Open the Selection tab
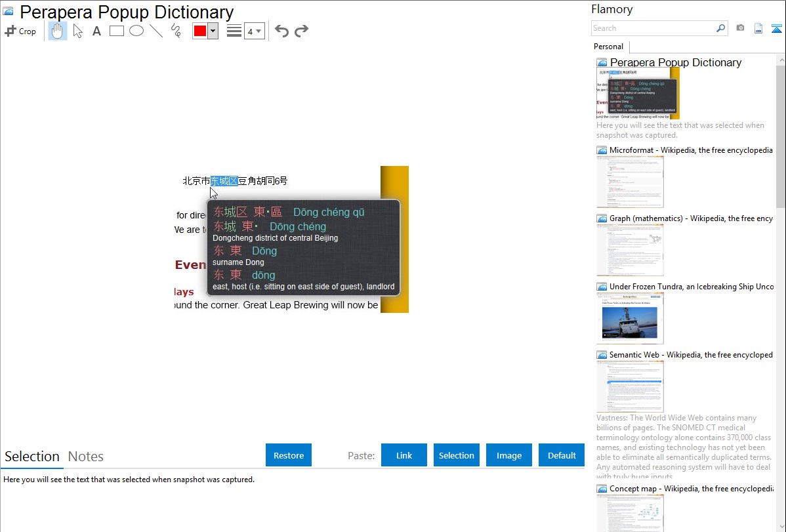 click(32, 457)
